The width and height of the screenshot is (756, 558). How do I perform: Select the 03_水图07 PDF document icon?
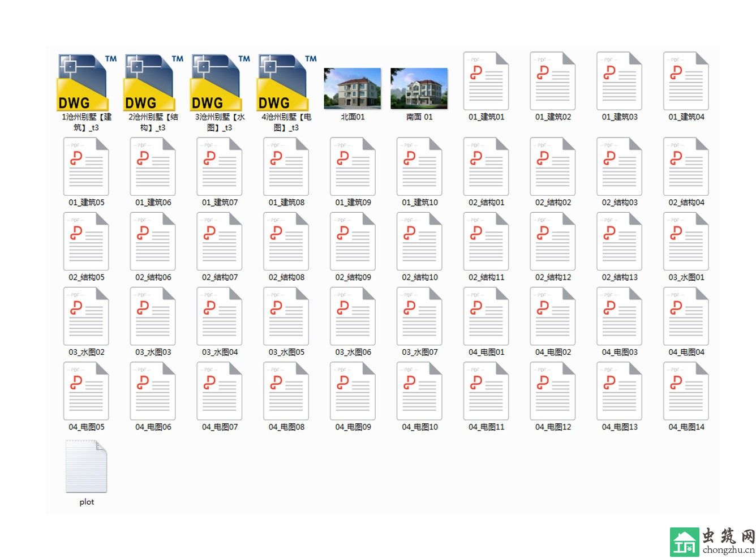419,316
